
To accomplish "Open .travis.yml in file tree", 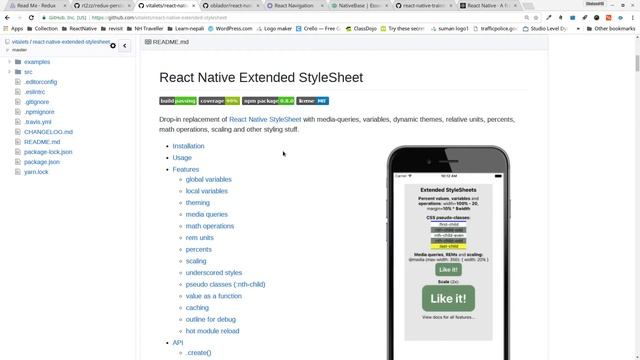I will click(x=38, y=122).
